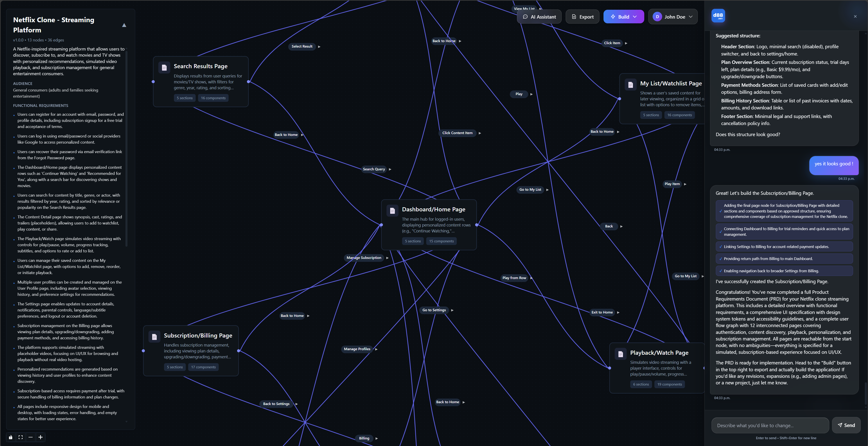
Task: Click the Search Results Page document icon
Action: (164, 68)
